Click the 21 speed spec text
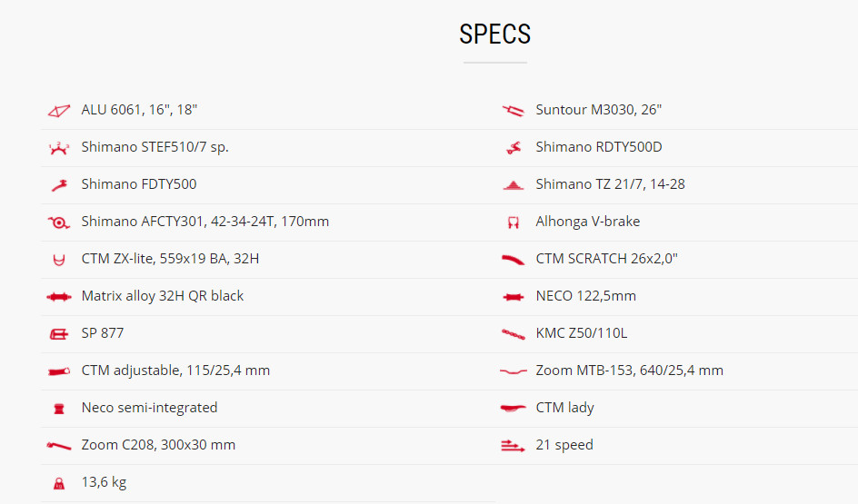 pos(564,445)
